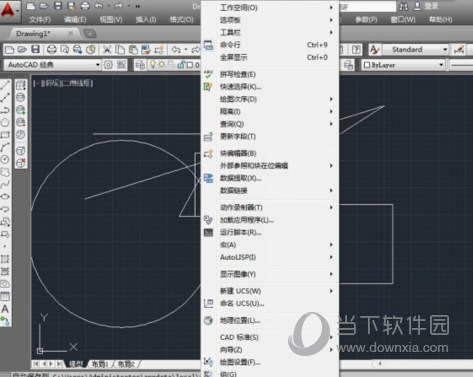Click the 登录 sign-in link

432,6
